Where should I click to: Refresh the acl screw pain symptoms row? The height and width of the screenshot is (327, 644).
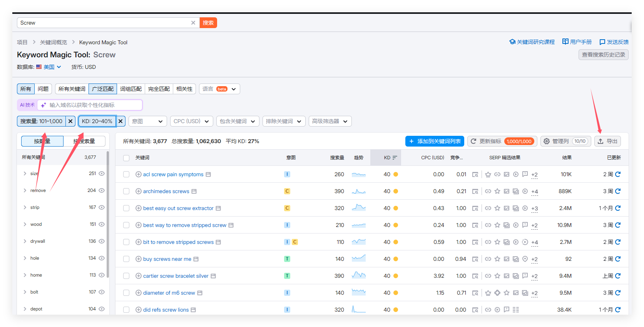coord(618,174)
